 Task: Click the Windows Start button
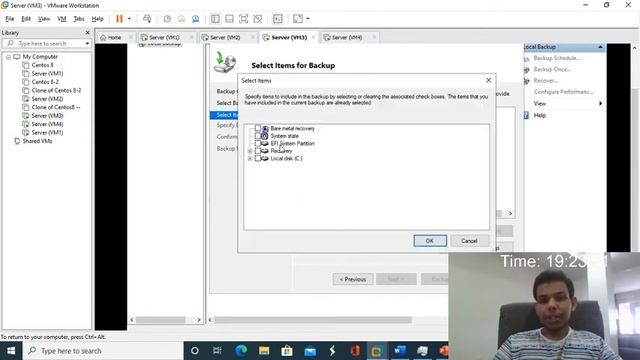tap(11, 351)
